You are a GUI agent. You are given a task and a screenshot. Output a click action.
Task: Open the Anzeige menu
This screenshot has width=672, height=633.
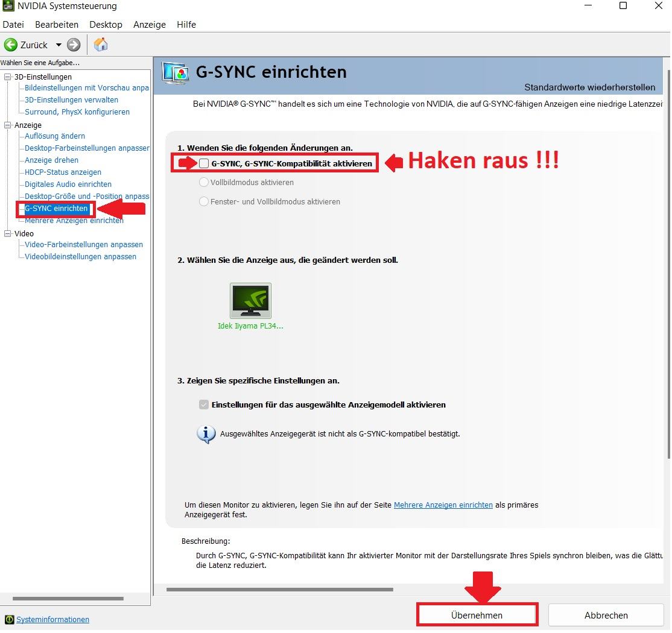150,24
